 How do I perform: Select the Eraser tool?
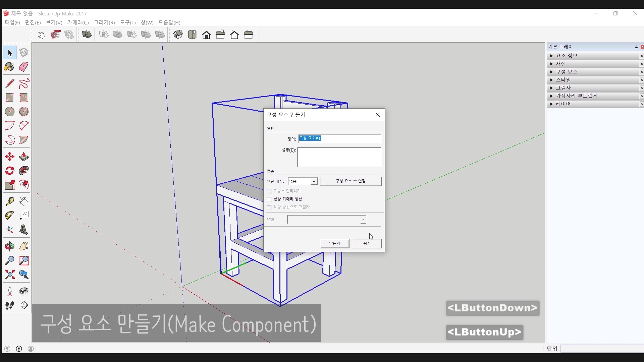coord(23,67)
